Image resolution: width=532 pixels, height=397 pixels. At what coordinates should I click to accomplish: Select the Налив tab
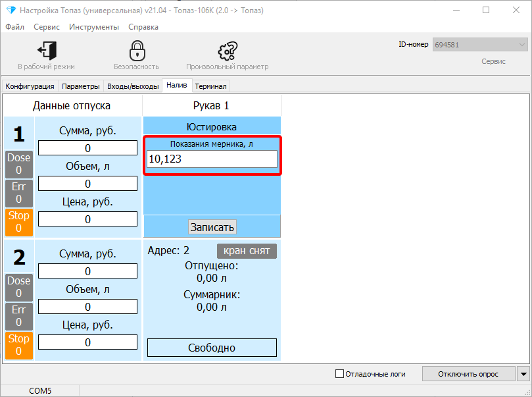coord(177,85)
